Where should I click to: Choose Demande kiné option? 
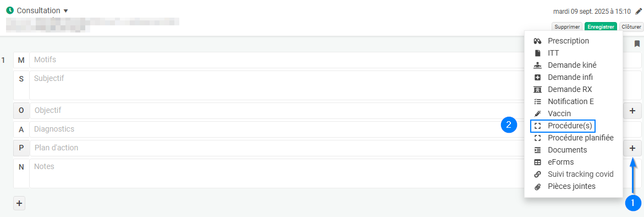pyautogui.click(x=572, y=65)
